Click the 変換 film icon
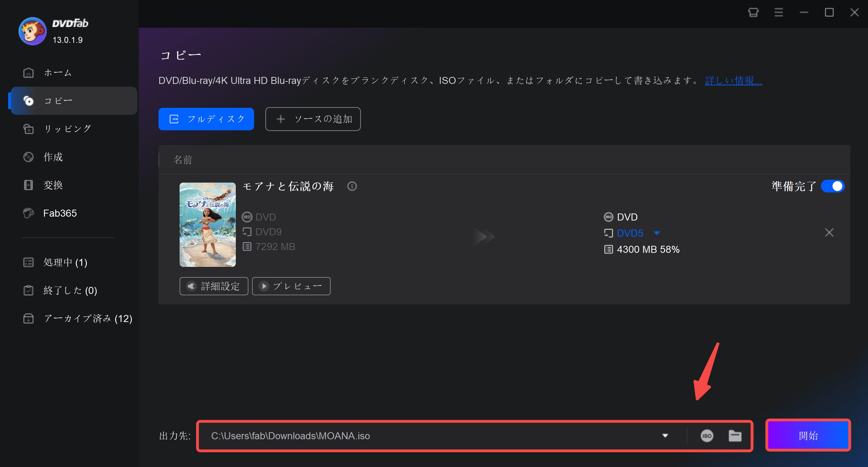Viewport: 868px width, 467px height. pos(28,185)
